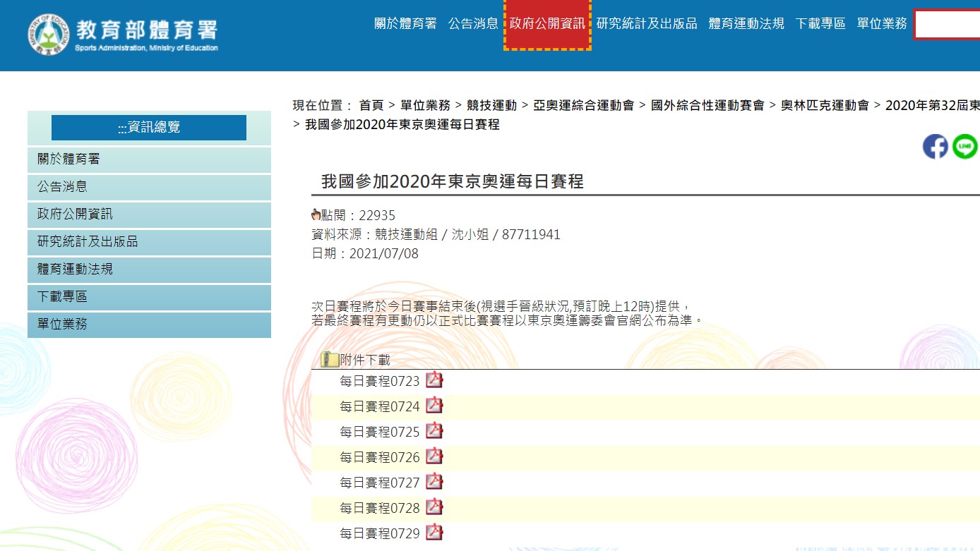980x551 pixels.
Task: Follow the 競技運動 breadcrumb link
Action: coord(491,106)
